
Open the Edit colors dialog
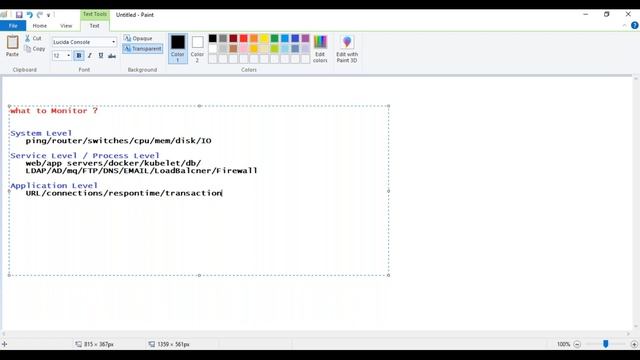(320, 49)
